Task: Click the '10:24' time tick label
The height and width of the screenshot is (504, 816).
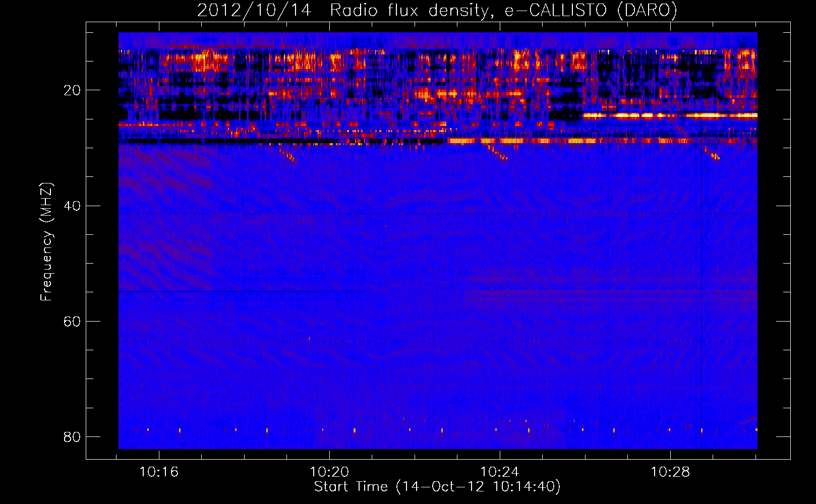Action: tap(500, 472)
